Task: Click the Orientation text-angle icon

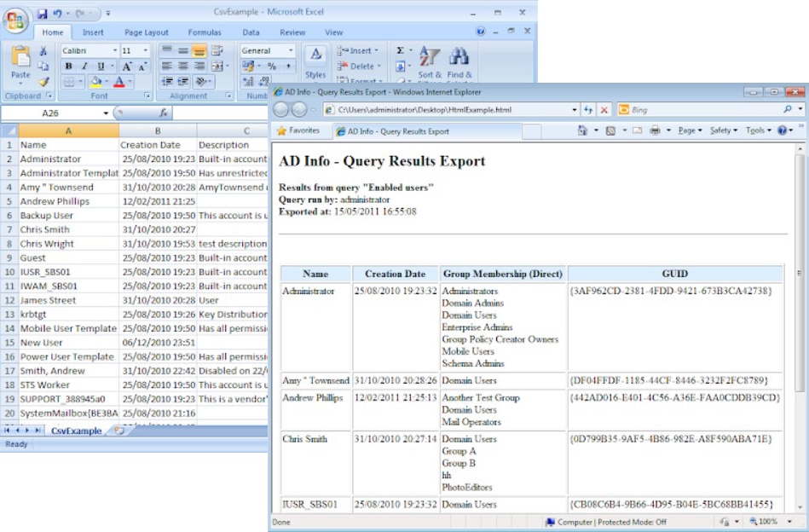Action: [x=201, y=82]
